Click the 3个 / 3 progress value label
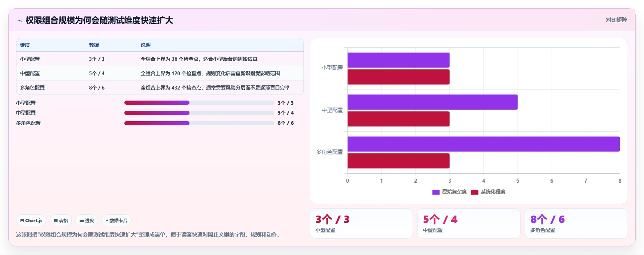 285,103
